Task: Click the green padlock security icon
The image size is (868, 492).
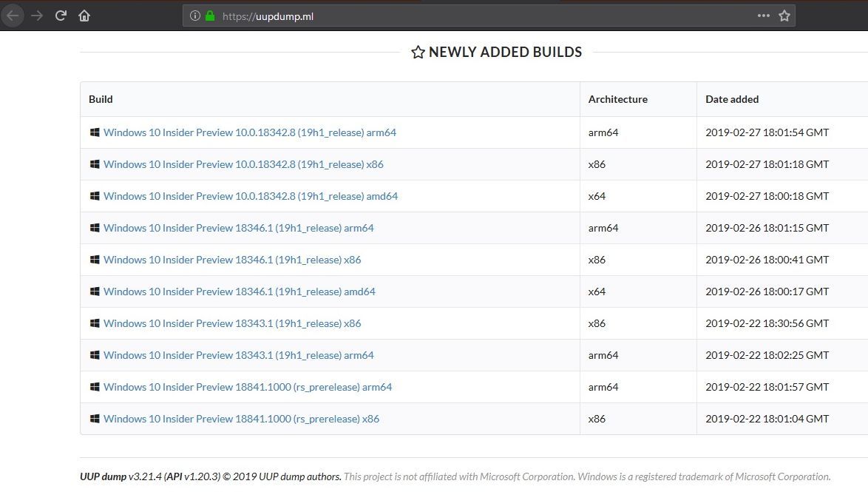Action: 210,16
